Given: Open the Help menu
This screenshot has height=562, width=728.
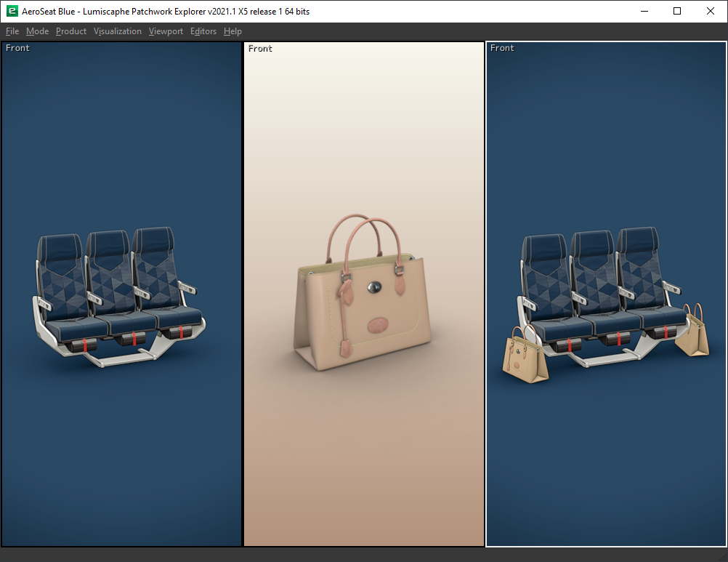Looking at the screenshot, I should (x=232, y=31).
